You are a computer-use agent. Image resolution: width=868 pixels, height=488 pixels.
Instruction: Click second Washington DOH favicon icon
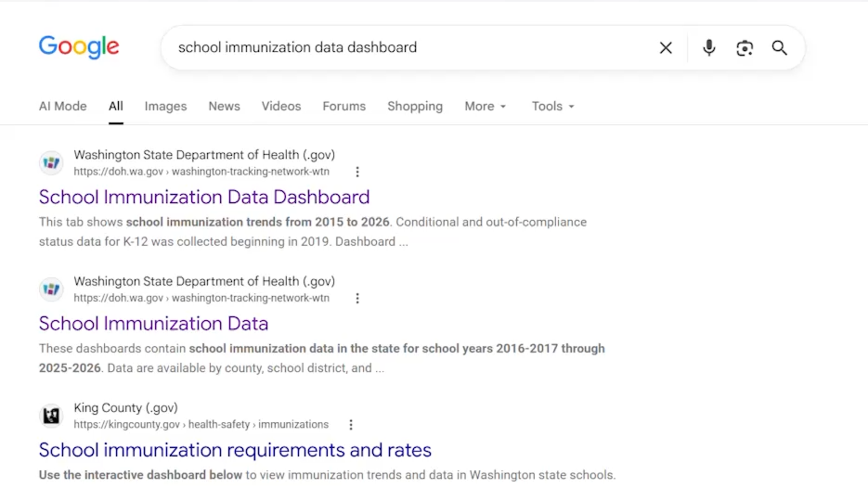[51, 289]
